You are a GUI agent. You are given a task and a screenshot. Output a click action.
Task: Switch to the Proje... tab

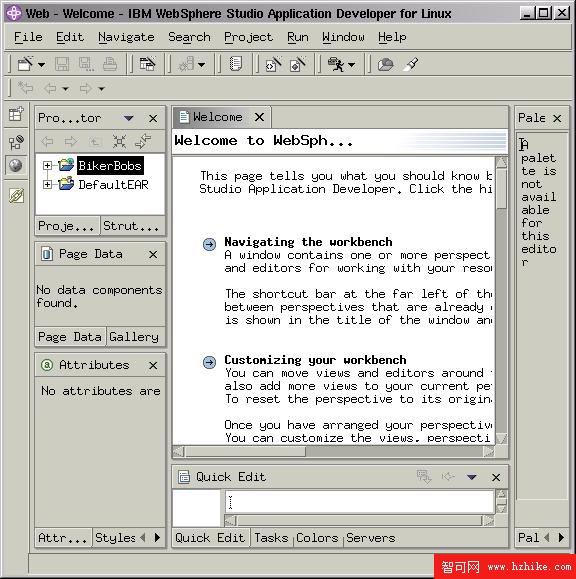[67, 226]
